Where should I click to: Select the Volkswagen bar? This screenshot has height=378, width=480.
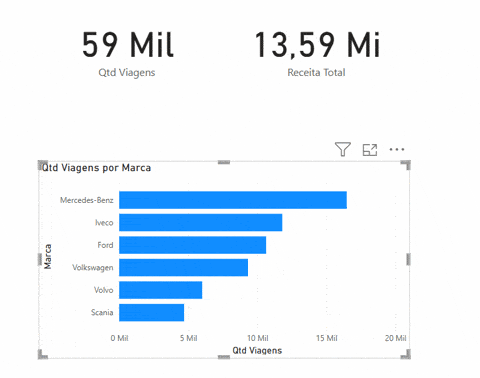click(x=183, y=267)
